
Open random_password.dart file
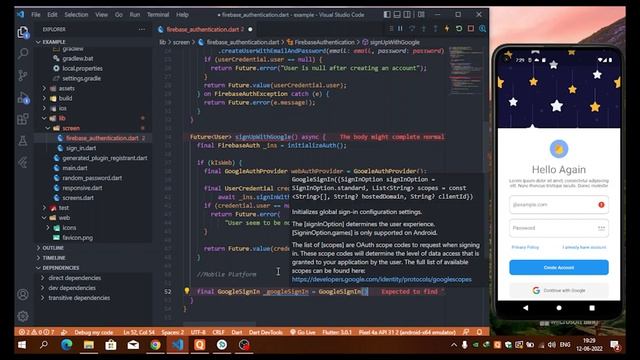tap(92, 178)
